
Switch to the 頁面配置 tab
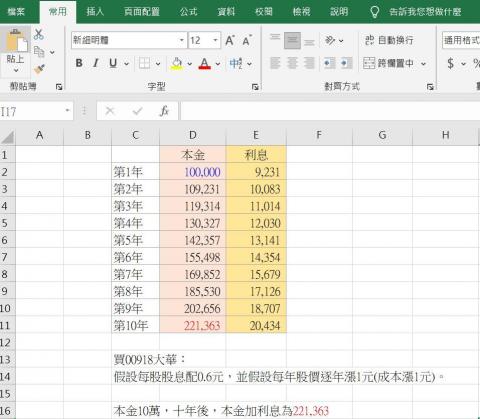tap(142, 12)
